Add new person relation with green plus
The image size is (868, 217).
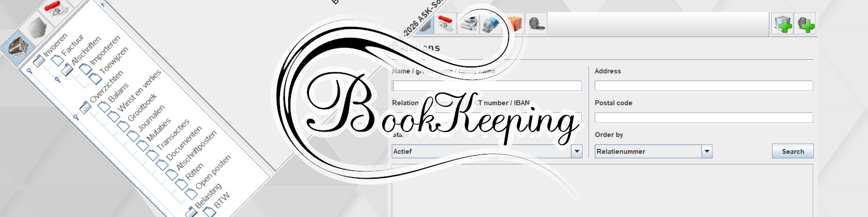click(x=805, y=24)
